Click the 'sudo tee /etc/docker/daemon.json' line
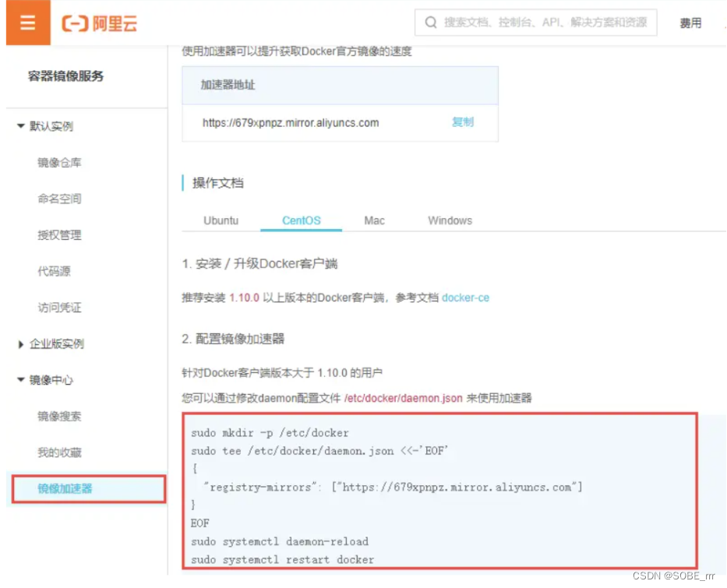Viewport: 727px width, 588px height. click(x=319, y=451)
